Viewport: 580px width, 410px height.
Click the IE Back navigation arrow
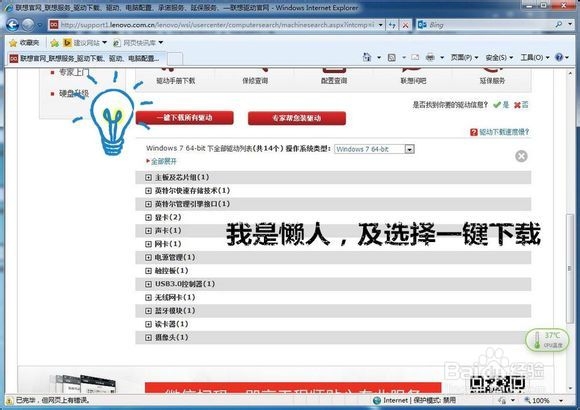13,25
